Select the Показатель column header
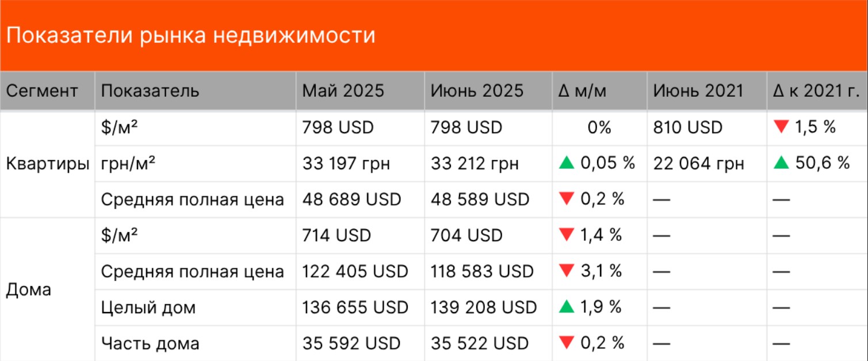The height and width of the screenshot is (361, 868). 150,91
